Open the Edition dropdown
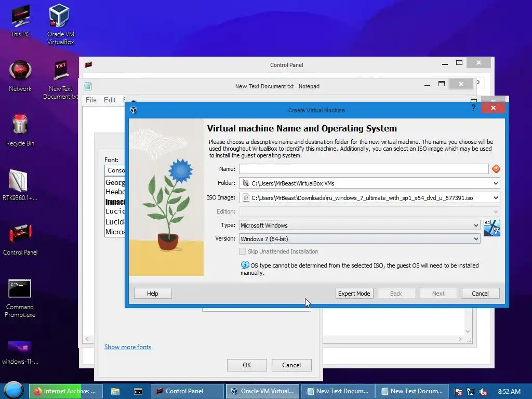 [x=369, y=211]
